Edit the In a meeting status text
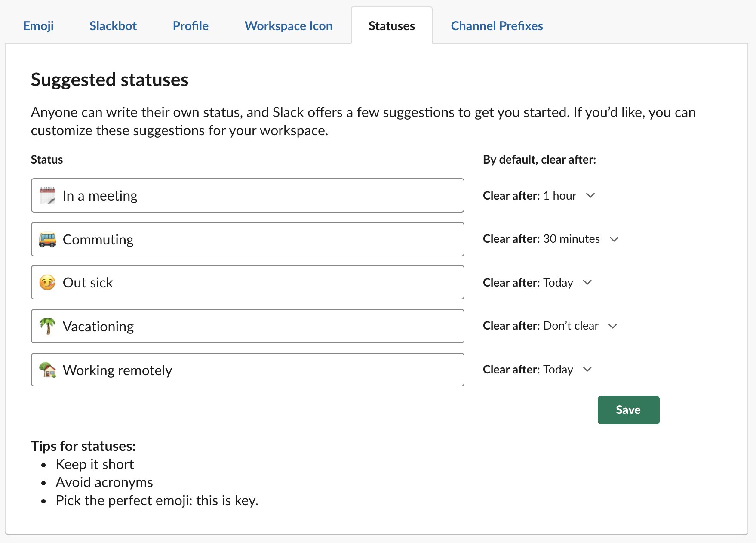This screenshot has height=543, width=756. (258, 196)
